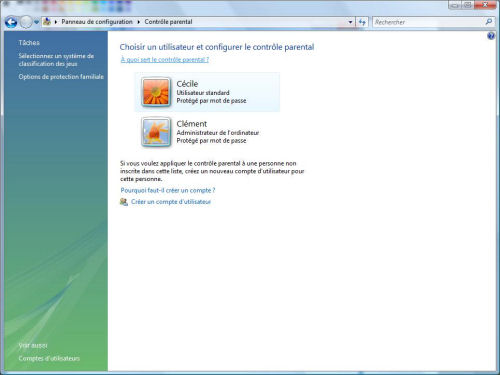Open the recent pages dropdown arrow
500x375 pixels.
[36, 22]
